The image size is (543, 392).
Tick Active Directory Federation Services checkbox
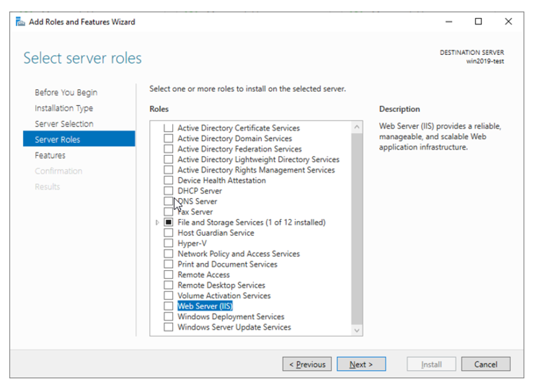[168, 149]
